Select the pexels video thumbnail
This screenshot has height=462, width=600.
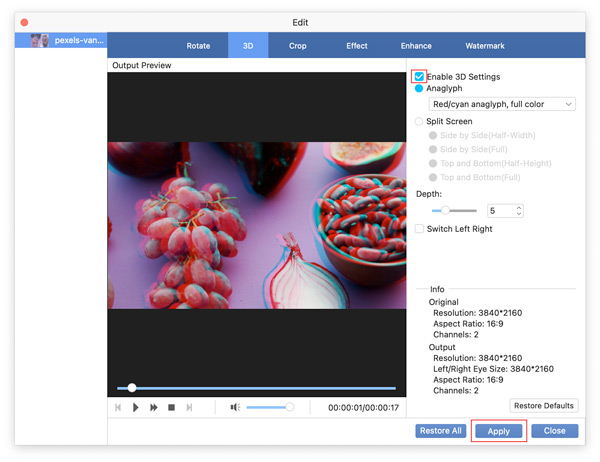point(40,41)
